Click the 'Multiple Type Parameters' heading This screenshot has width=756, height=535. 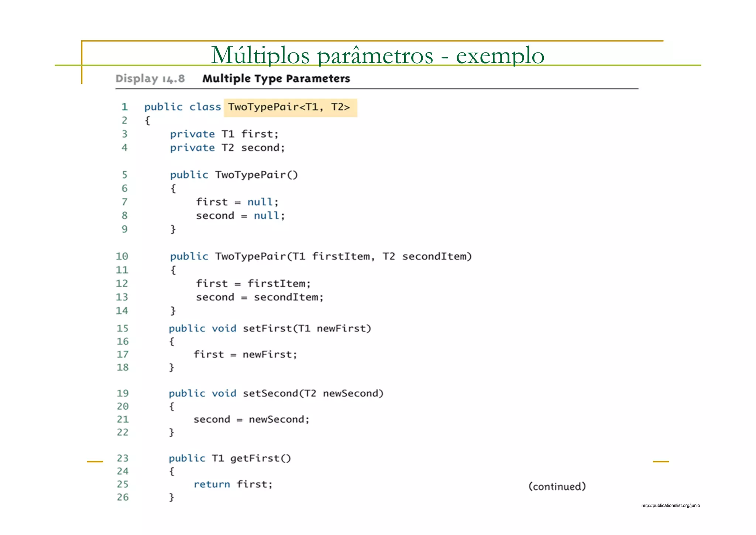pos(276,79)
